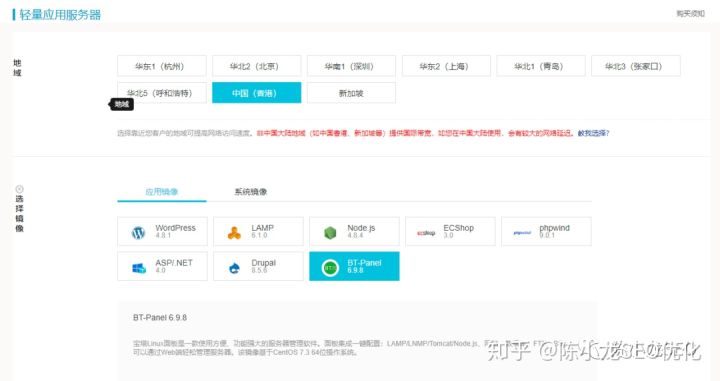Click the Node.js hexagon icon
The width and height of the screenshot is (720, 381).
330,233
